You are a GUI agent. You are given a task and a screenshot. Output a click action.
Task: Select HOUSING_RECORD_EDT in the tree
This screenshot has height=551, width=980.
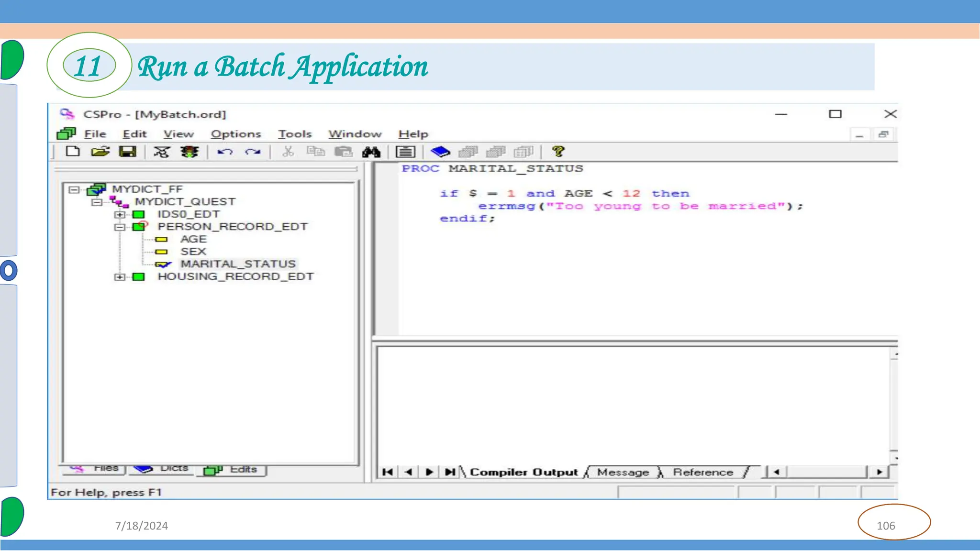pos(236,276)
